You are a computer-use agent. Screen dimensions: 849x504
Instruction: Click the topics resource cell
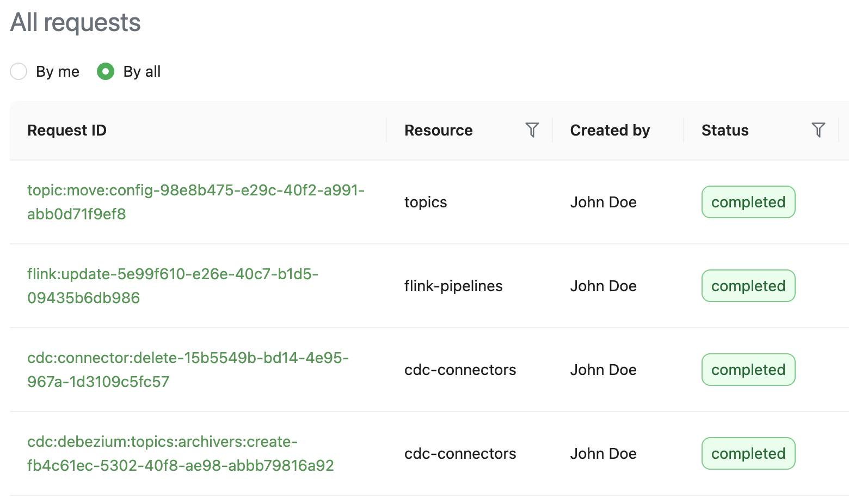pos(426,202)
